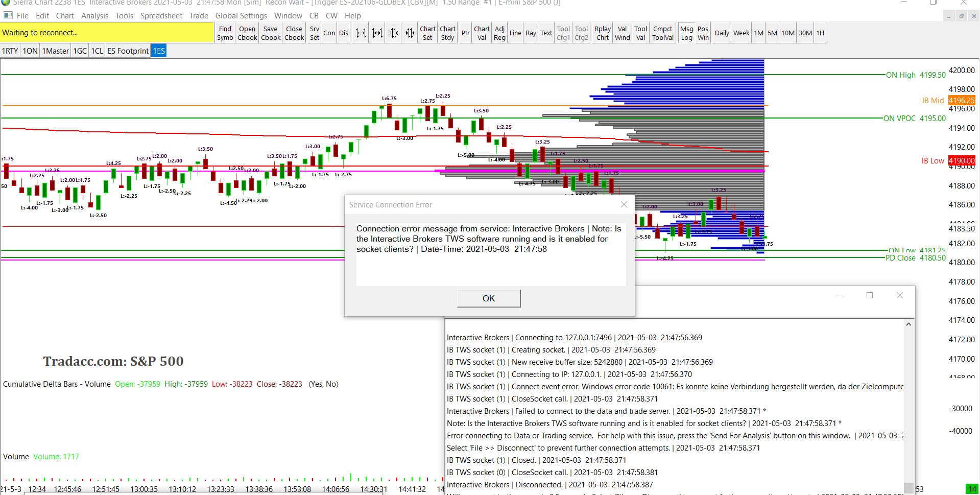This screenshot has width=980, height=495.
Task: Select the Line drawing tool
Action: [x=515, y=33]
